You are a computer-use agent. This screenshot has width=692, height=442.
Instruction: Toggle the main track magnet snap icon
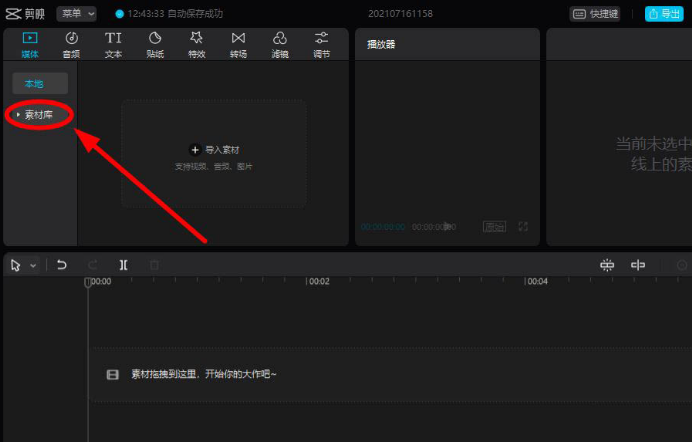(x=607, y=265)
